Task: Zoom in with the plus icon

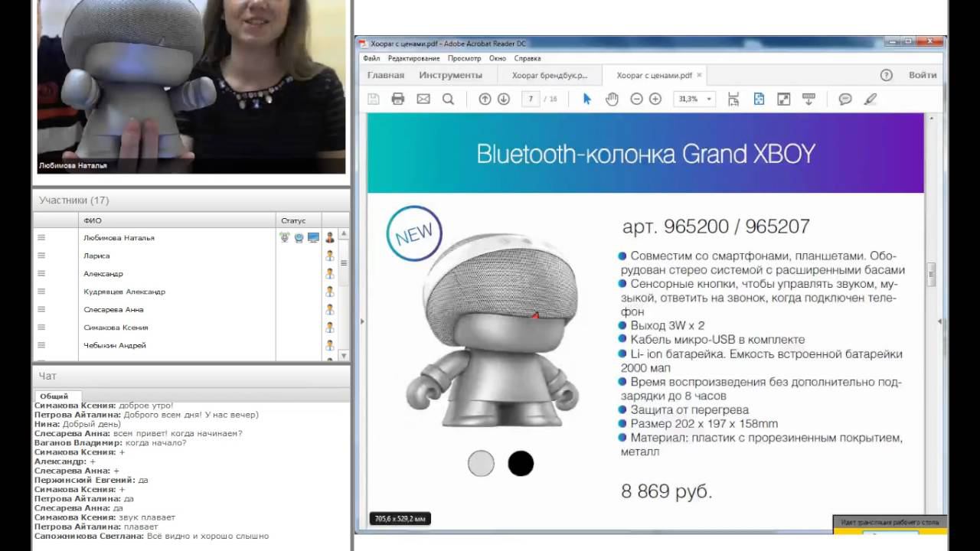Action: coord(655,99)
